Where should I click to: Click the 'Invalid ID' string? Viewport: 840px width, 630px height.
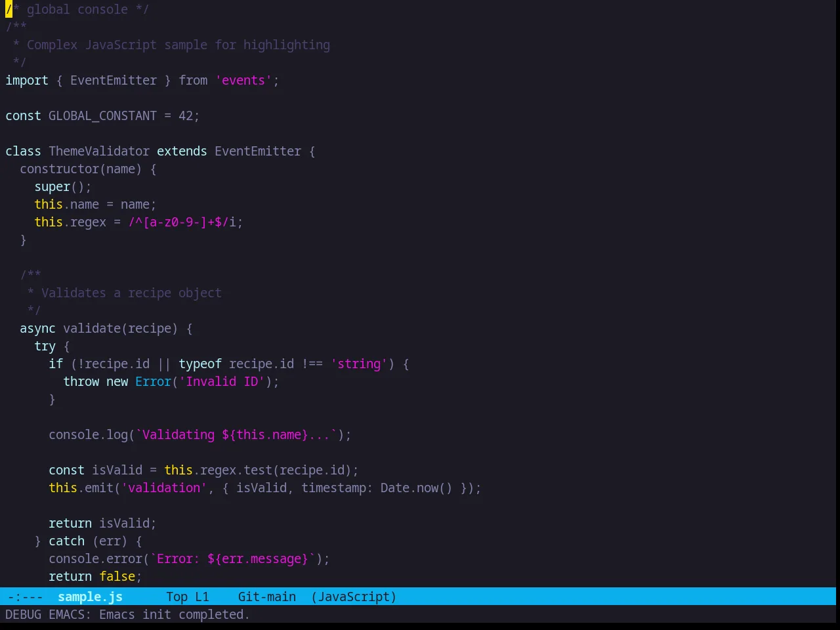[x=222, y=381]
